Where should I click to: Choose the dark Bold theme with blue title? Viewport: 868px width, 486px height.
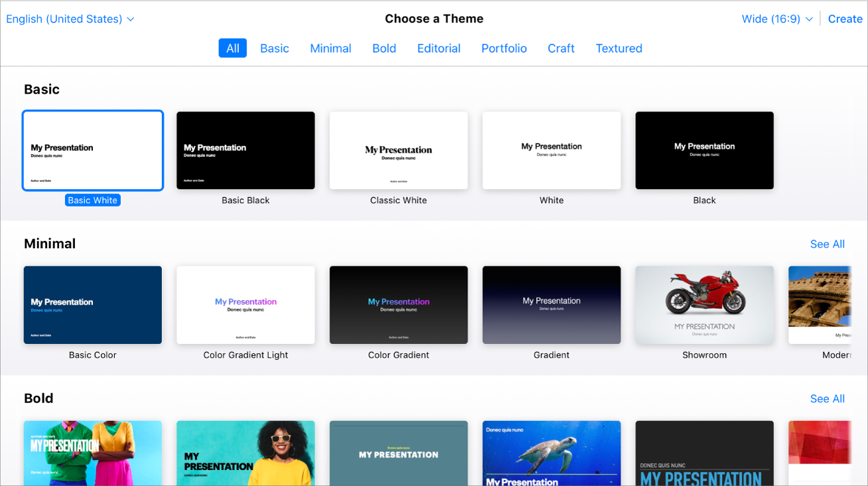[x=705, y=453]
